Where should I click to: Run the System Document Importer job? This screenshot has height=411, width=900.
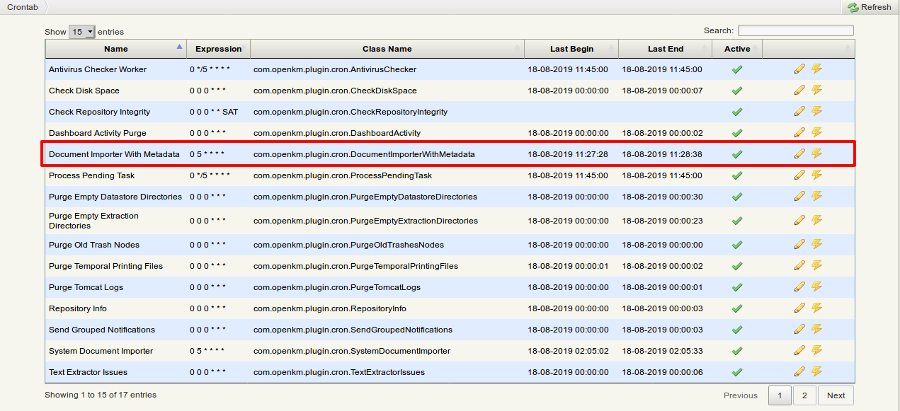point(816,350)
